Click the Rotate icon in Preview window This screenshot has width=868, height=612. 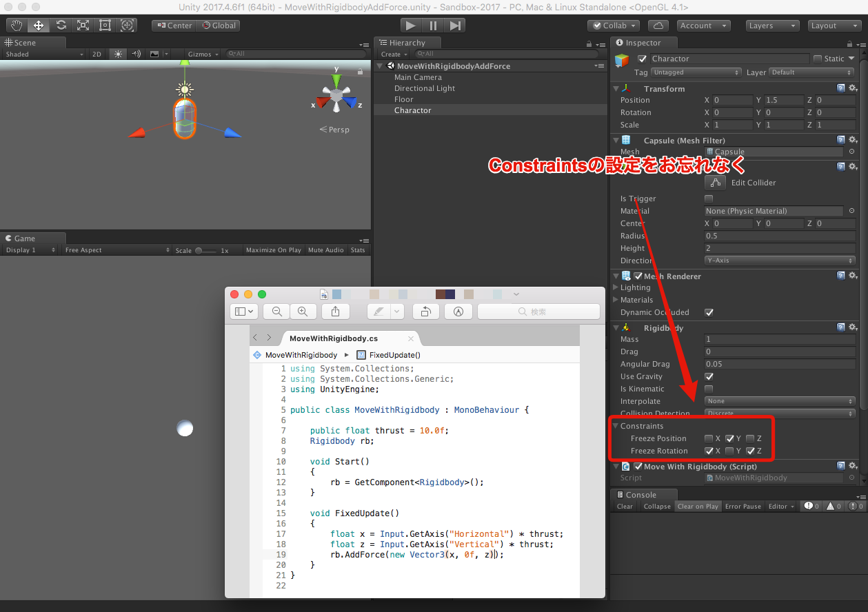click(x=426, y=312)
